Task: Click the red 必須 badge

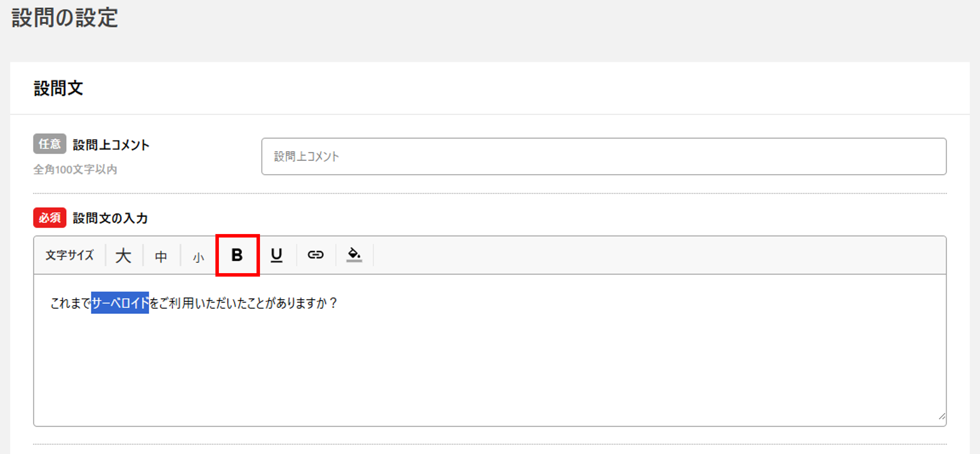Action: tap(50, 218)
